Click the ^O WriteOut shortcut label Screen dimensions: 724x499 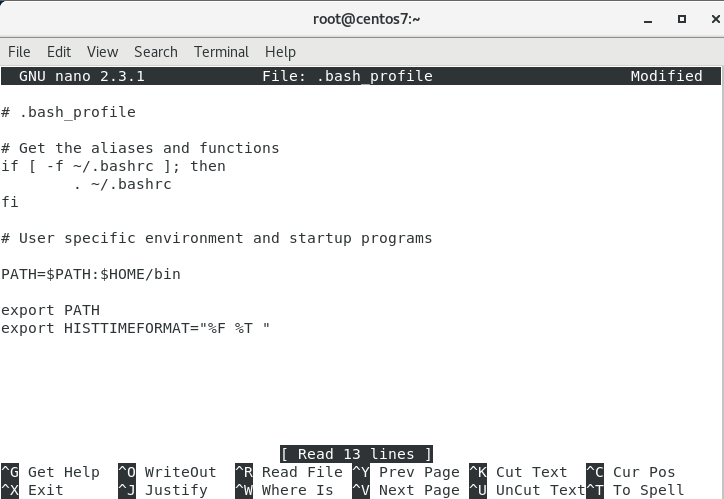tap(167, 472)
